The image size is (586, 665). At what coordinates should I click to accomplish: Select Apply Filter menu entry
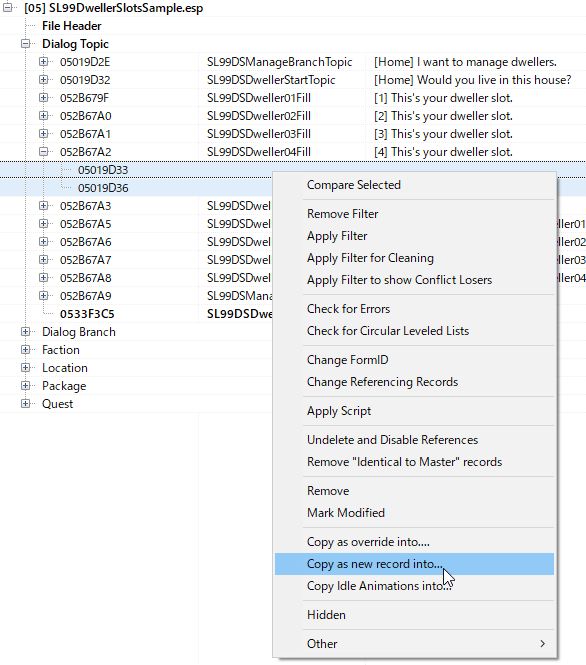click(x=414, y=236)
